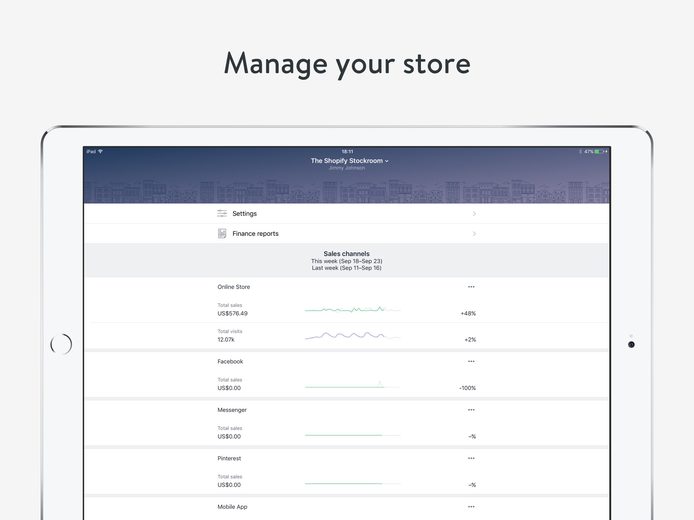The image size is (694, 520).
Task: Tap the battery indicator in status bar
Action: pos(599,151)
